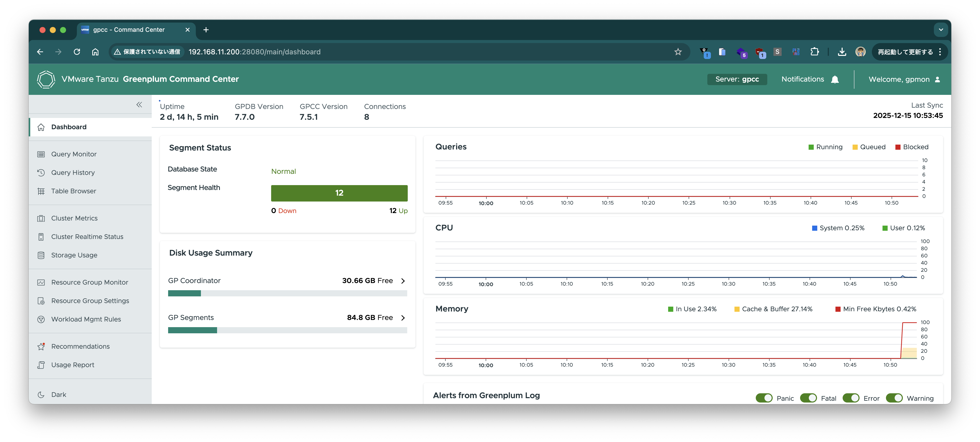Reload the page in browser
This screenshot has height=442, width=980.
click(x=77, y=52)
